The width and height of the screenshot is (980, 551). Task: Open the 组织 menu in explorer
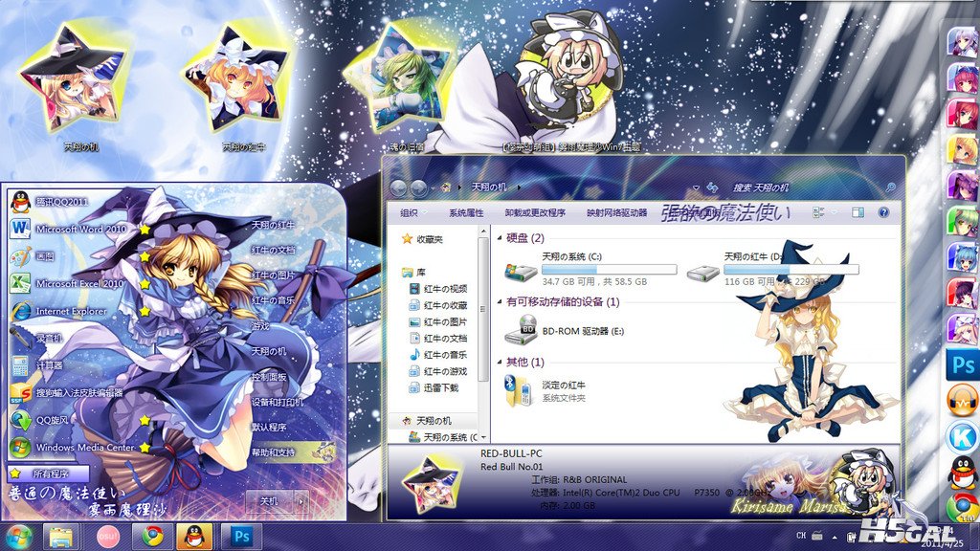pyautogui.click(x=409, y=213)
